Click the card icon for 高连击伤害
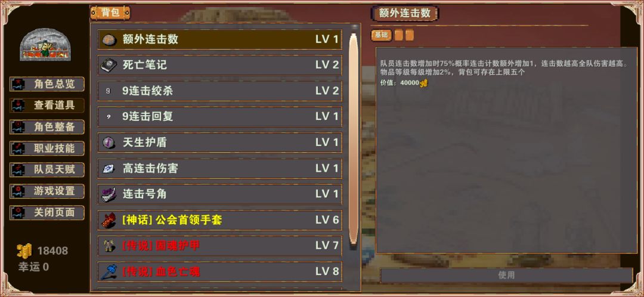 (x=109, y=168)
